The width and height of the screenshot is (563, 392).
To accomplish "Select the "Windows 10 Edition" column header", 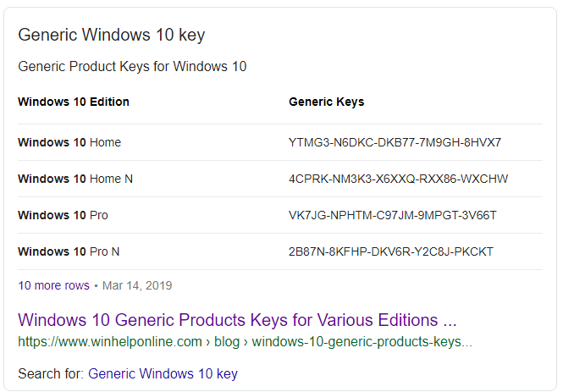I will (74, 102).
